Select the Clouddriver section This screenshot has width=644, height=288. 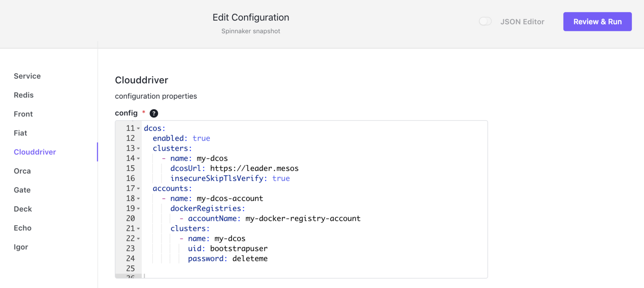(35, 152)
